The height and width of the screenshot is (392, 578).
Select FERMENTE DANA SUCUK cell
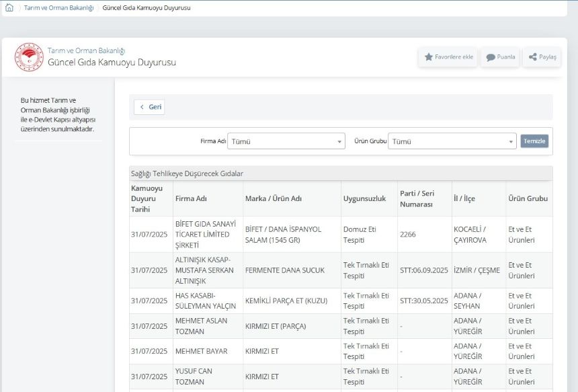coord(292,270)
